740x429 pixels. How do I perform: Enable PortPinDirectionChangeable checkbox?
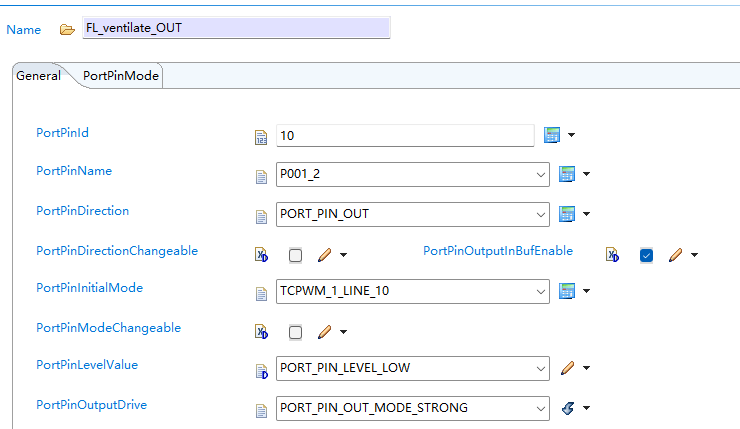click(295, 255)
